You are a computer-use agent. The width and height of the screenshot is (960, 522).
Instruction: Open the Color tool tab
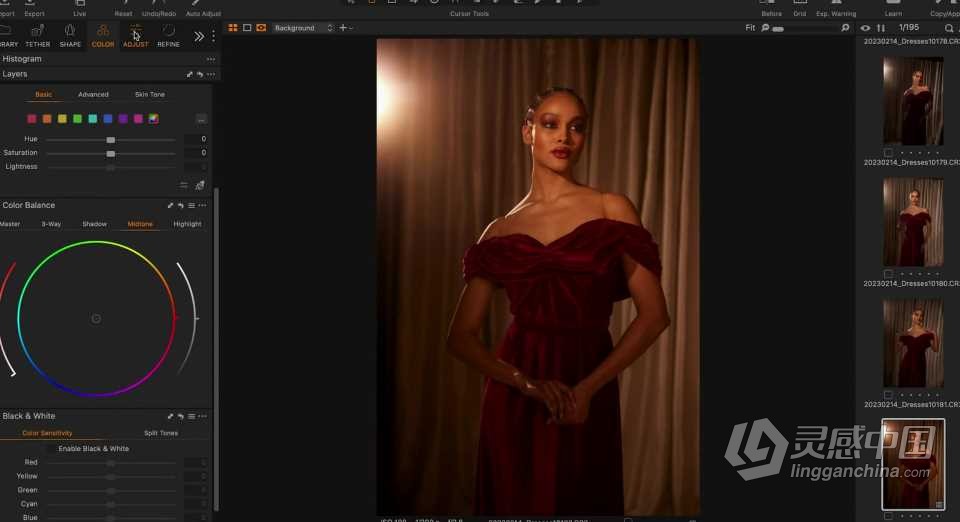tap(102, 36)
